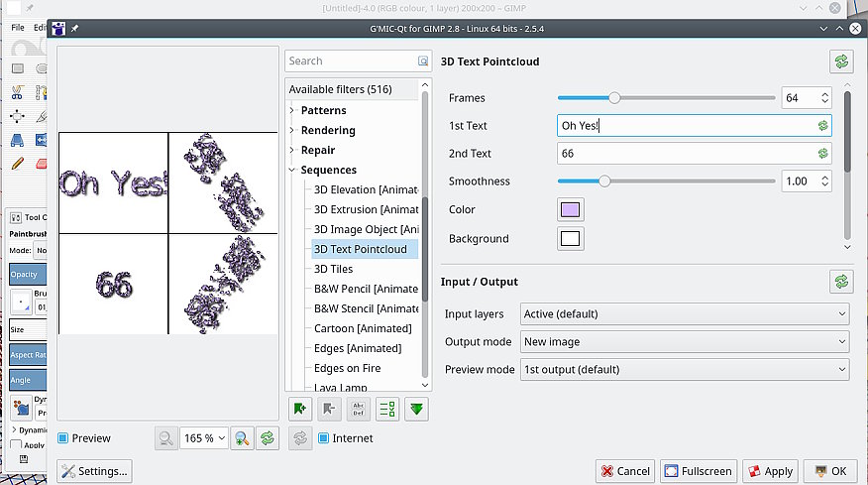Increase the Frames value with stepper
Viewport: 868px width, 485px height.
coord(824,94)
